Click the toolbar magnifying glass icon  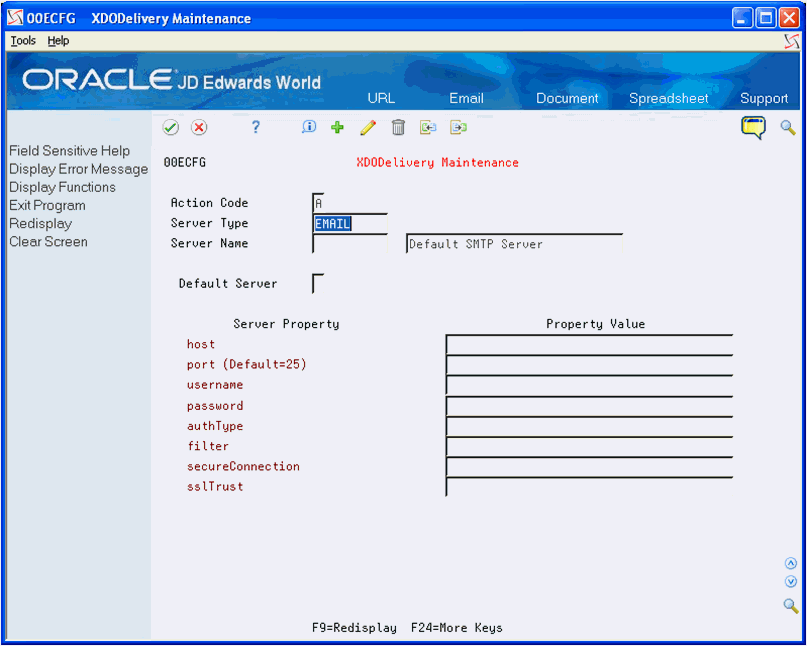pyautogui.click(x=788, y=127)
